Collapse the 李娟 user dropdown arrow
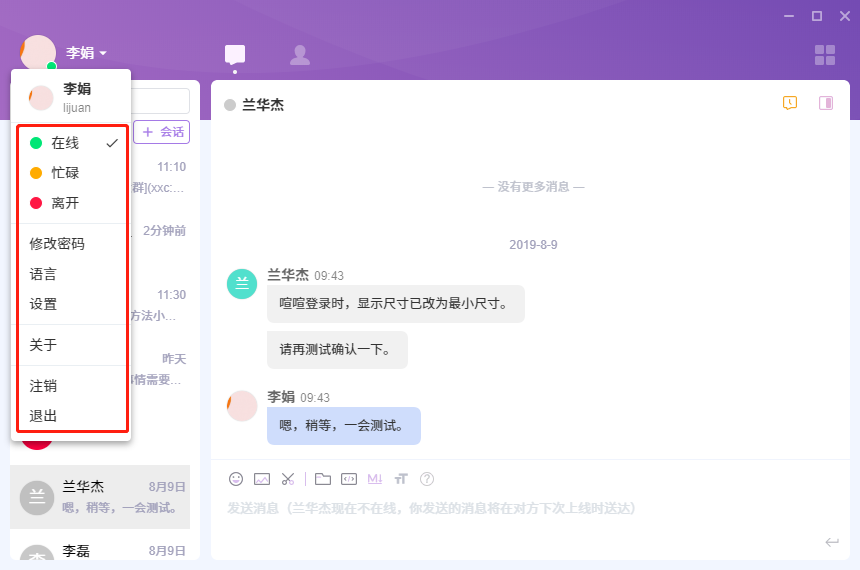Screen dimensions: 860x570 103,53
